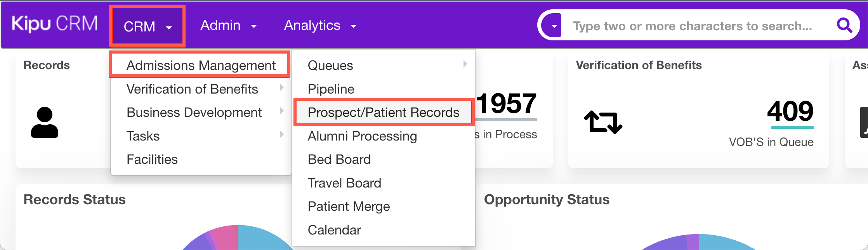Expand the Queues submenu
This screenshot has width=868, height=250.
click(330, 65)
